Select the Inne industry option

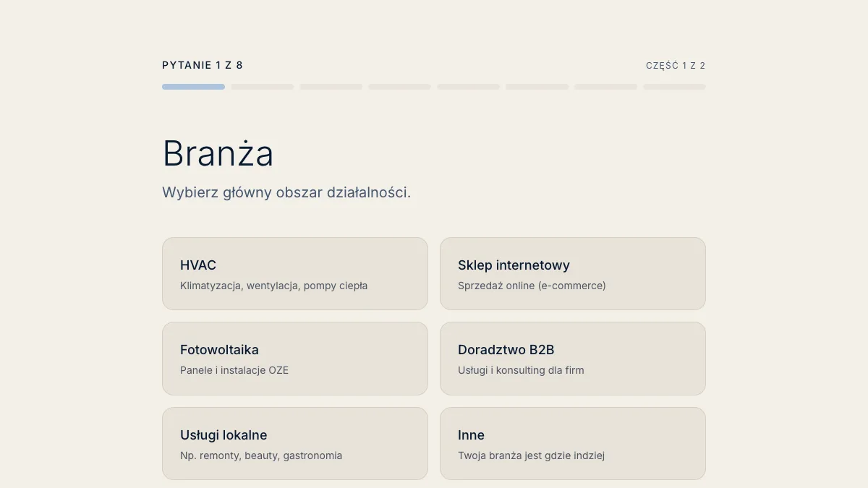(573, 443)
